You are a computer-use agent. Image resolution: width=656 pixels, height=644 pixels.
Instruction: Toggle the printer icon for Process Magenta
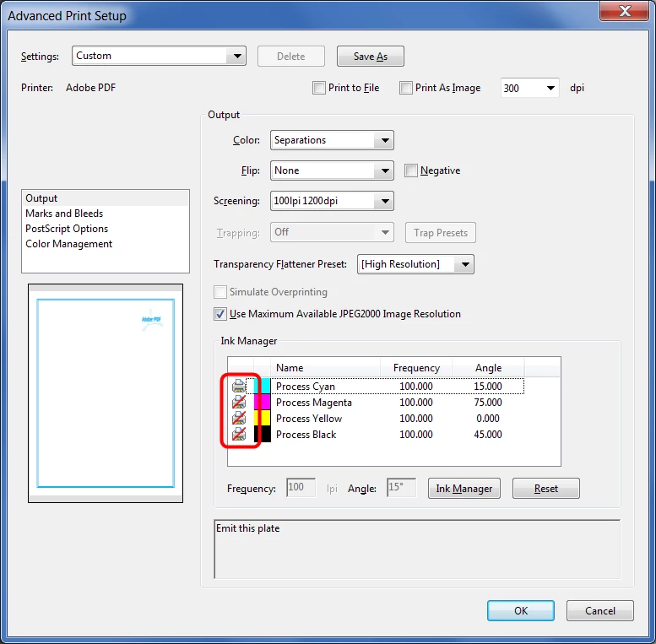(x=238, y=402)
